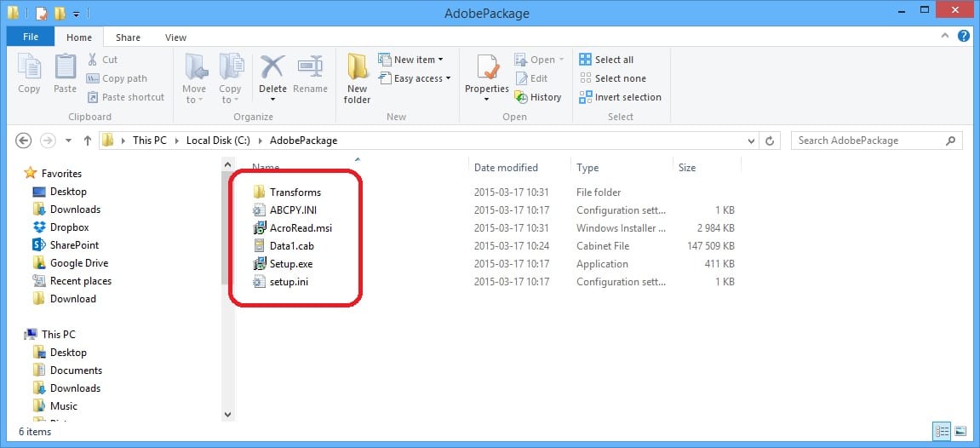This screenshot has height=448, width=980.
Task: Select the Transforms folder
Action: tap(288, 192)
